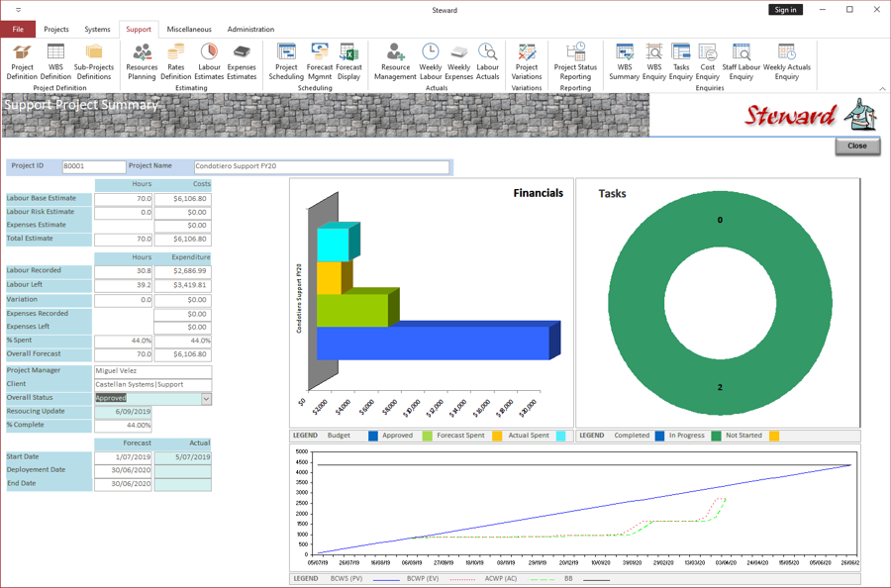Click the Project ID field
The height and width of the screenshot is (588, 891).
click(x=94, y=166)
